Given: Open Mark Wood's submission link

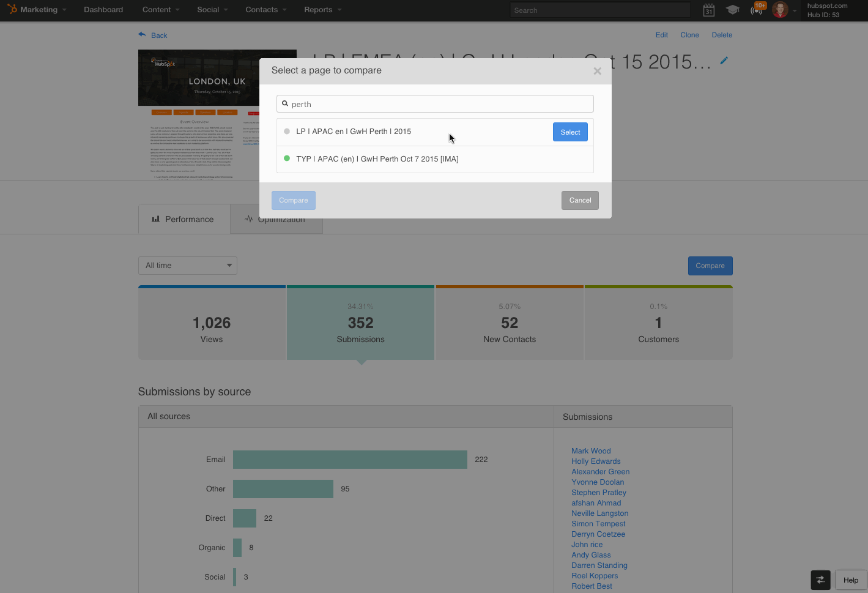Looking at the screenshot, I should pyautogui.click(x=591, y=451).
